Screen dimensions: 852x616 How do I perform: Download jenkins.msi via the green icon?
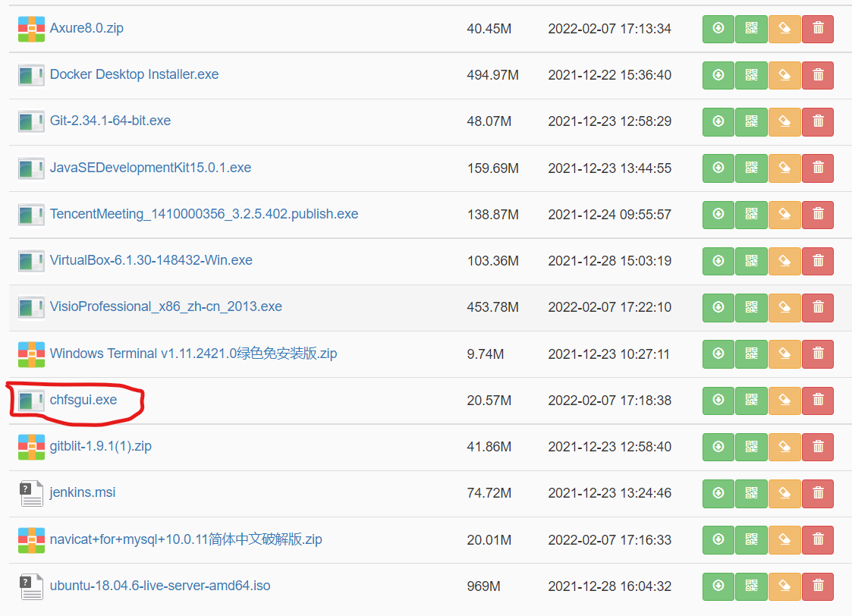point(718,493)
